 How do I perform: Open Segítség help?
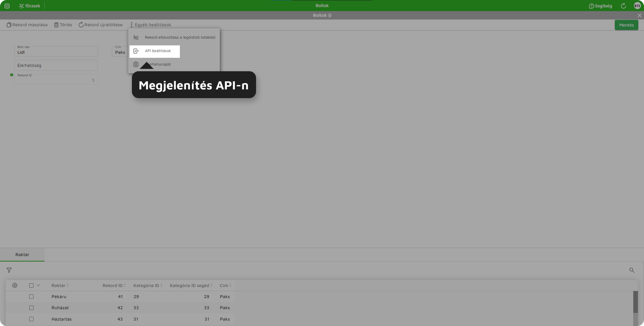(x=600, y=6)
